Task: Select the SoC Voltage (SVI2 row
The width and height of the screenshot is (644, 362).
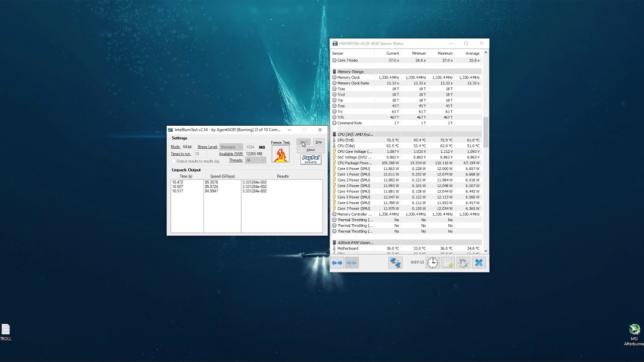Action: pyautogui.click(x=407, y=157)
